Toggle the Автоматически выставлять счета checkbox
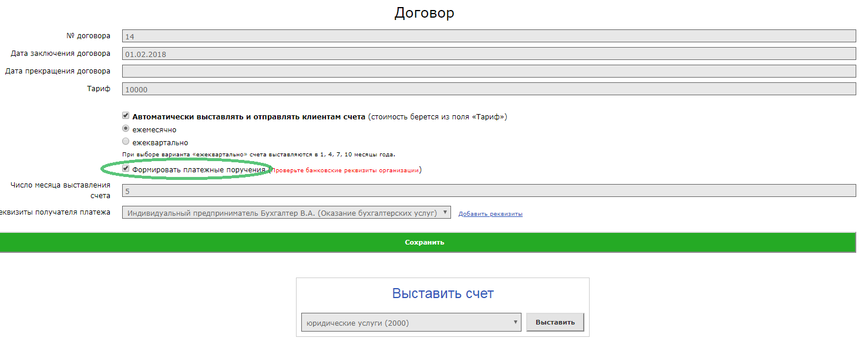Image resolution: width=868 pixels, height=351 pixels. 126,116
